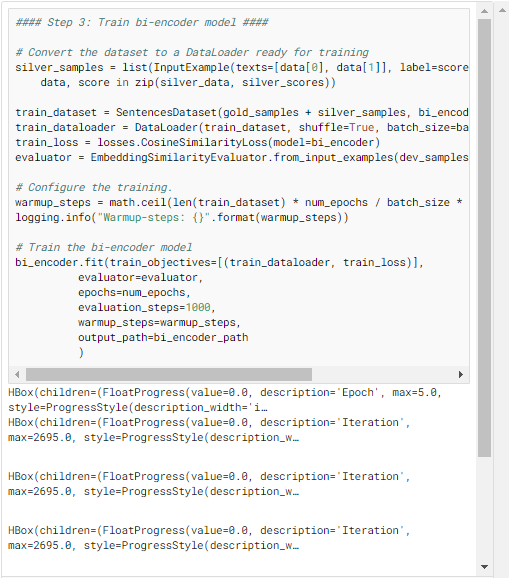
Task: Click the line starting 'bi_encoder.fit(train_objectives'
Action: pyautogui.click(x=220, y=262)
